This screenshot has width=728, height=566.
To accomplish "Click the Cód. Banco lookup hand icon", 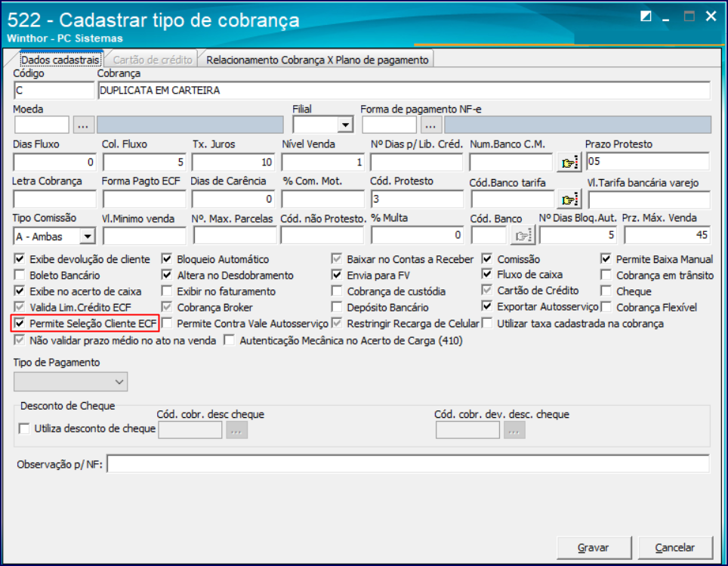I will coord(523,236).
